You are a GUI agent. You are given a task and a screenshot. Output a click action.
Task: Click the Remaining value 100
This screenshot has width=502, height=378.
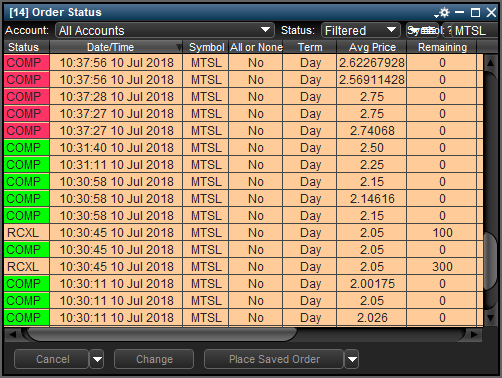pyautogui.click(x=442, y=232)
